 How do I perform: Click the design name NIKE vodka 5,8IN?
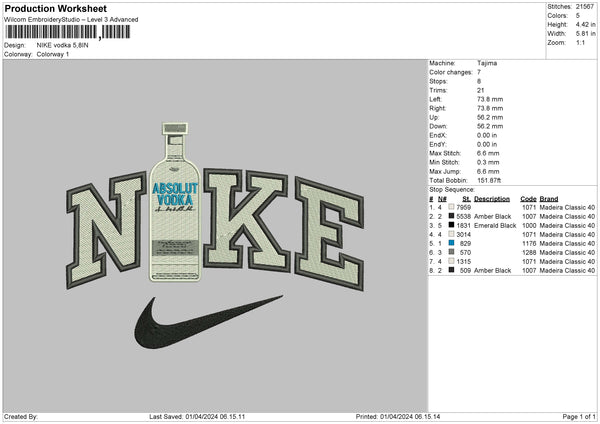(x=62, y=45)
